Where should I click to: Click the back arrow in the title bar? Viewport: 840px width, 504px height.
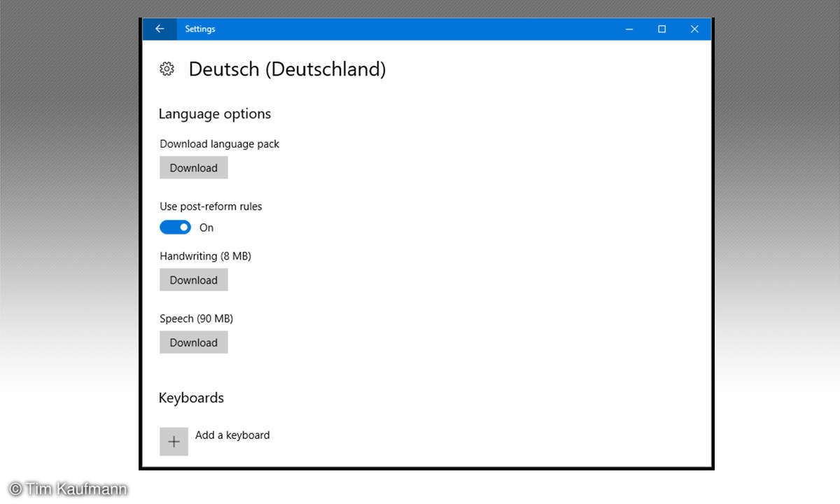click(x=160, y=29)
